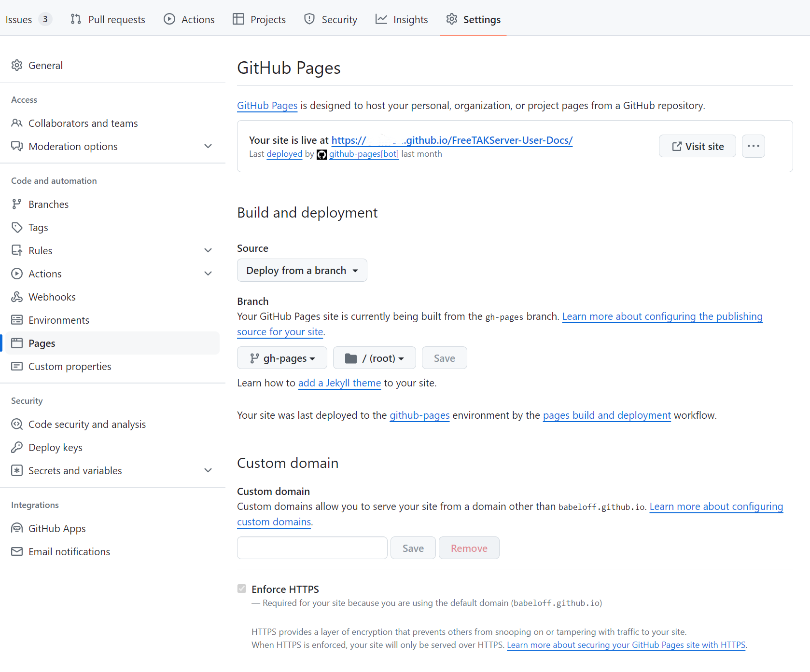Click the General gear icon in sidebar

tap(17, 65)
